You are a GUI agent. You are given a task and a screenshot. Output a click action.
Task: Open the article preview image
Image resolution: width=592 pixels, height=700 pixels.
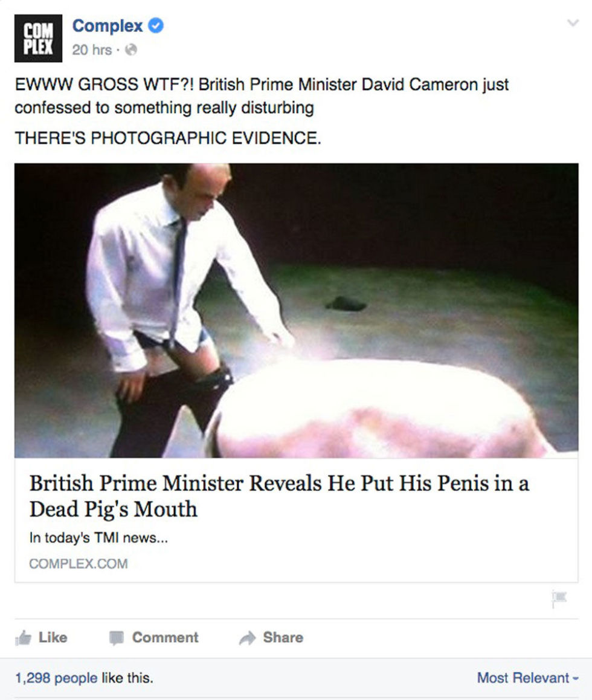[296, 310]
